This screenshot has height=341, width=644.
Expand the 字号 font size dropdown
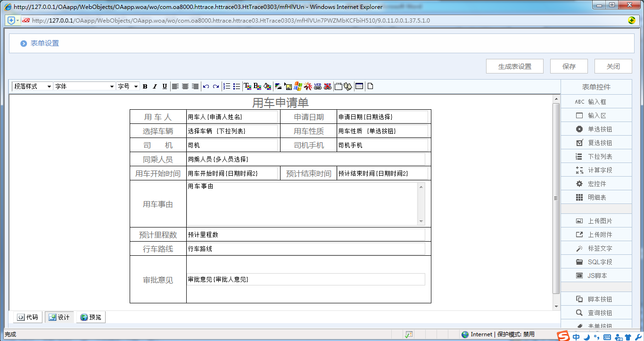128,86
